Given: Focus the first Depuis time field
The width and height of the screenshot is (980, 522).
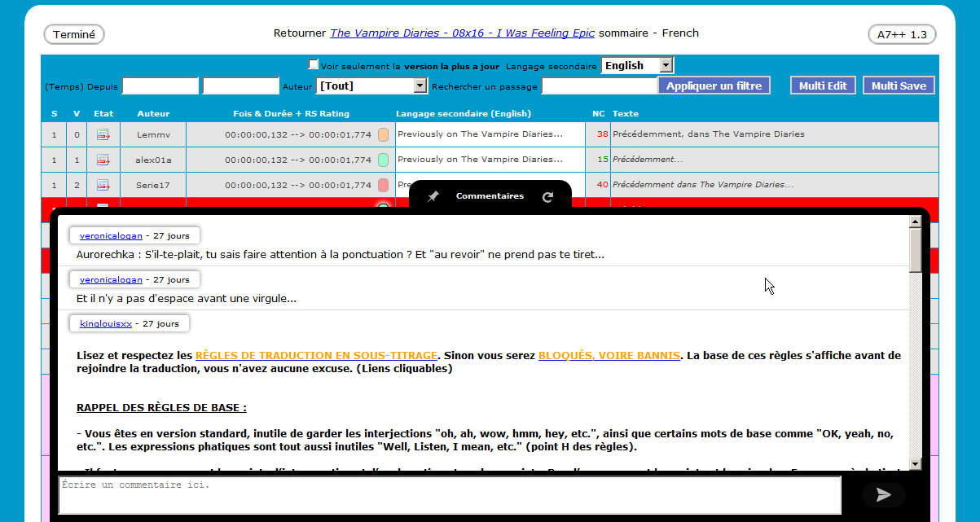Looking at the screenshot, I should pyautogui.click(x=160, y=86).
